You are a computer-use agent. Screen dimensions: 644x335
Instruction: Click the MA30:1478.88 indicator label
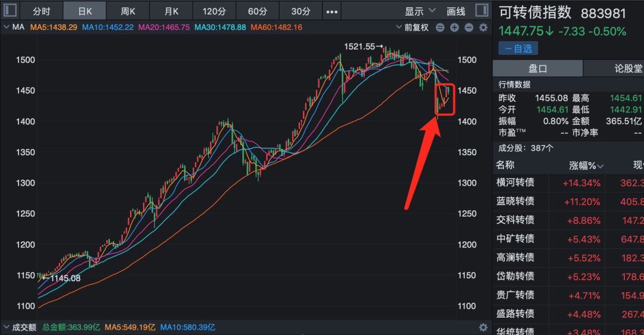point(220,27)
